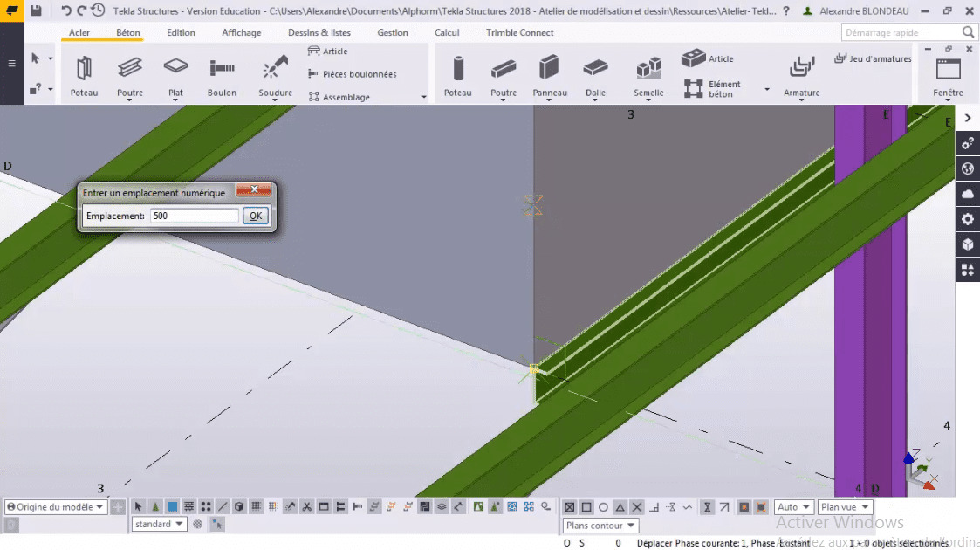Open the Trimble Connect tab

pos(519,32)
